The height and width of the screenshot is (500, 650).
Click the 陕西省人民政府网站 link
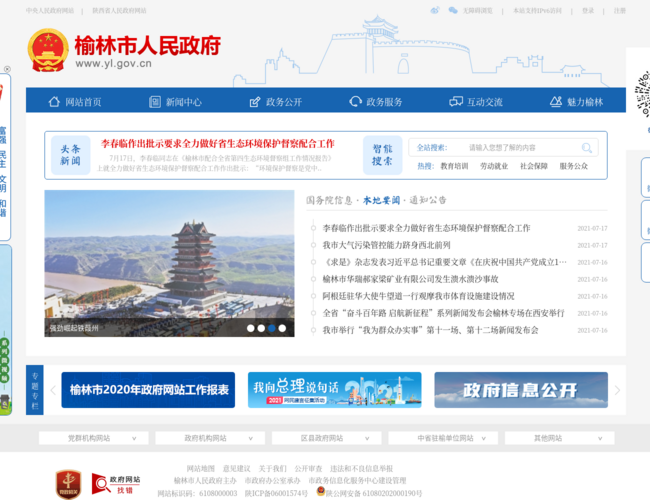click(x=119, y=11)
